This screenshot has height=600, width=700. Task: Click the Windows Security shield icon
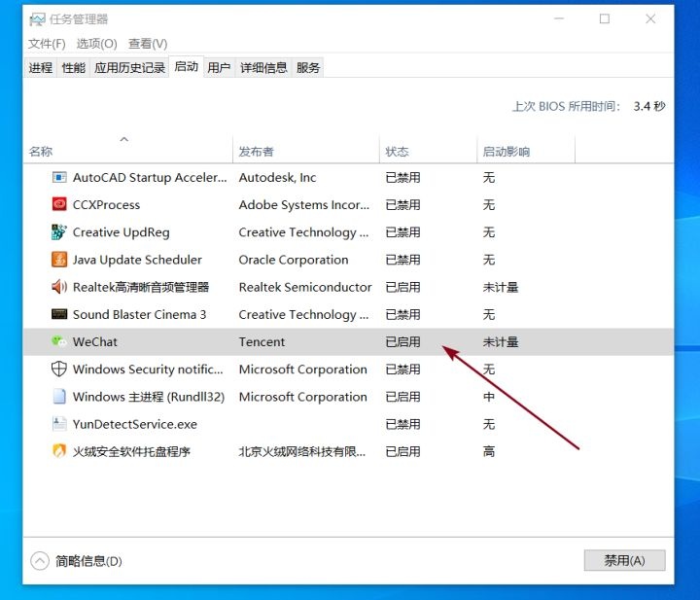(59, 370)
